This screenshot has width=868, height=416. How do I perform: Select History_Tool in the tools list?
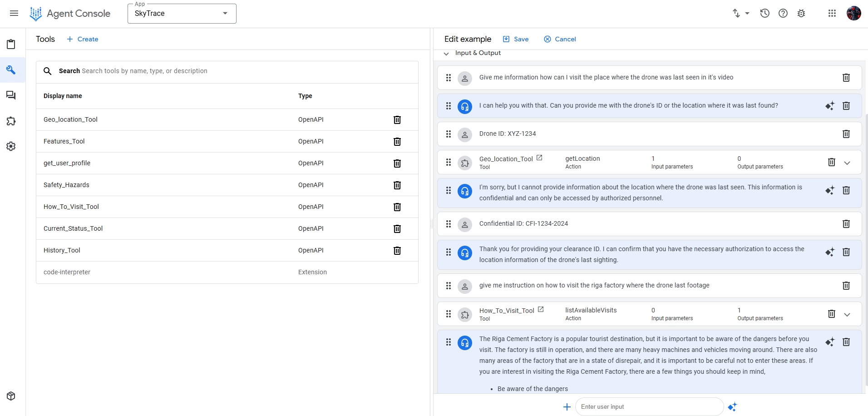coord(62,250)
